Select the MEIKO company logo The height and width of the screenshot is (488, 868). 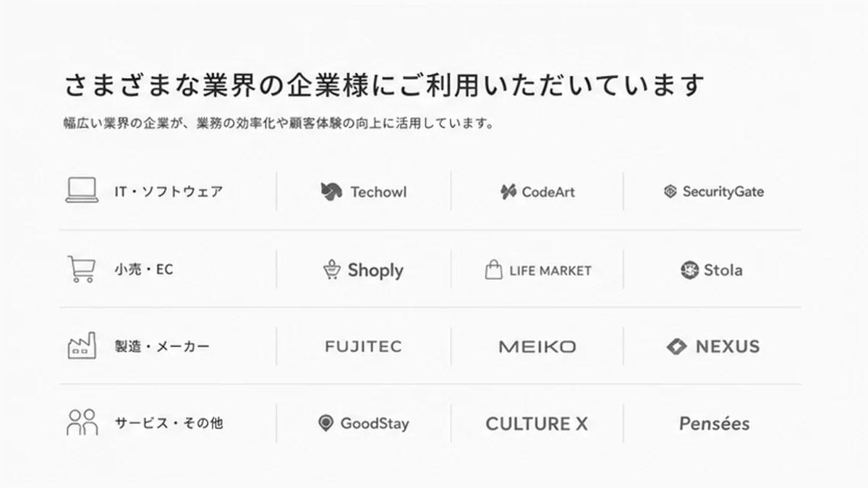pos(537,346)
